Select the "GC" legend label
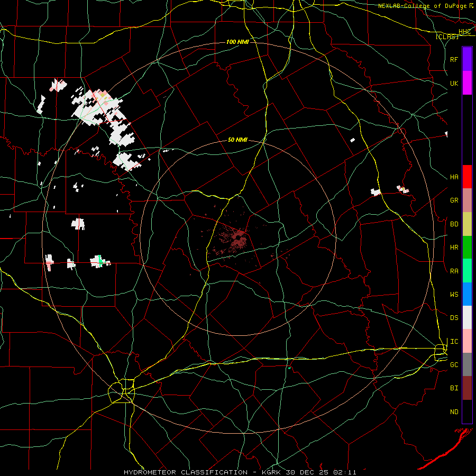The width and height of the screenshot is (476, 476). tap(454, 365)
